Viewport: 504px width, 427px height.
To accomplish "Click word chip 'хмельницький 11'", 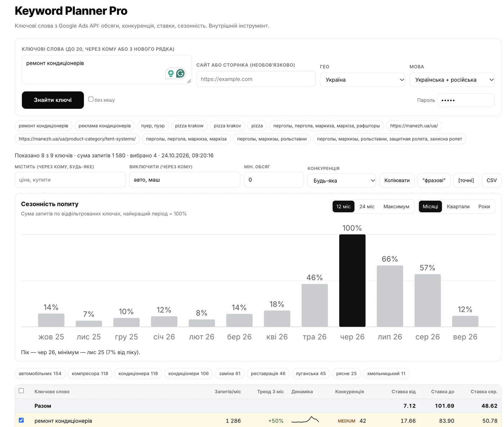I will (386, 374).
